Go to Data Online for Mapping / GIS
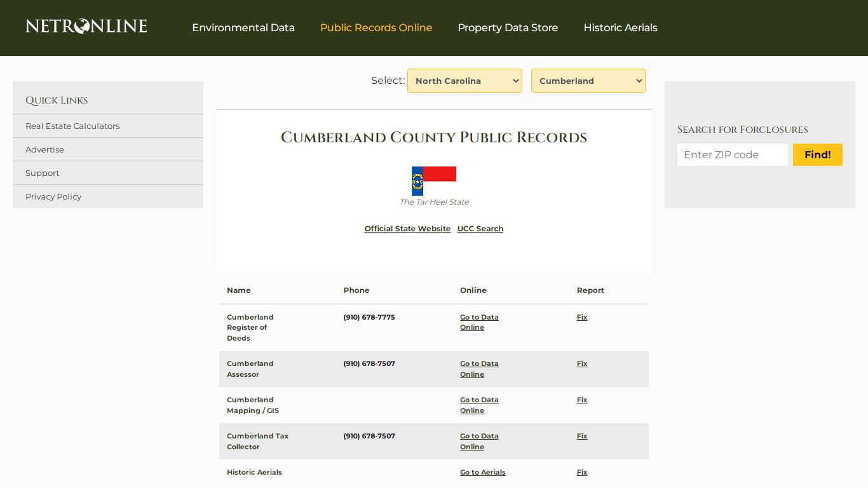The image size is (868, 488). 479,405
